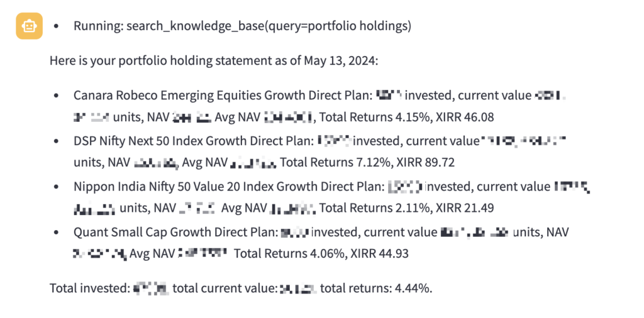This screenshot has width=644, height=318.
Task: Click the bullet beside Quant Small Cap entry
Action: 56,233
